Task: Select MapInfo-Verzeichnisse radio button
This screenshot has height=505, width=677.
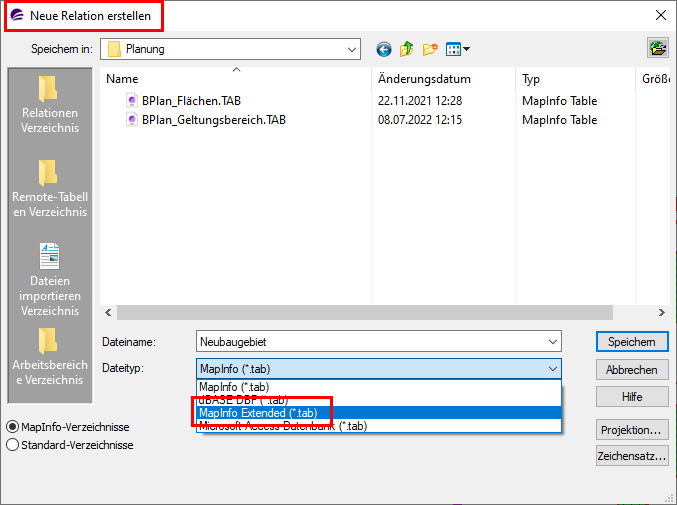Action: [13, 427]
